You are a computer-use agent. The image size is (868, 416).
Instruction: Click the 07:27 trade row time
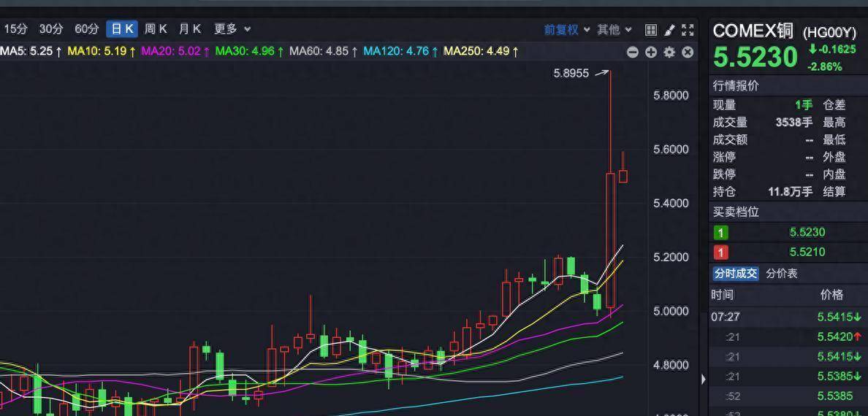click(x=726, y=317)
